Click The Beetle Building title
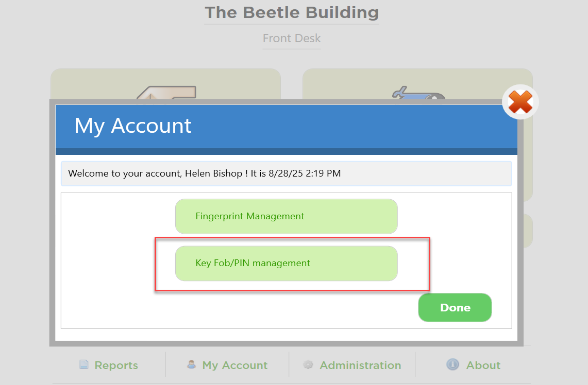The image size is (588, 385). coord(292,13)
